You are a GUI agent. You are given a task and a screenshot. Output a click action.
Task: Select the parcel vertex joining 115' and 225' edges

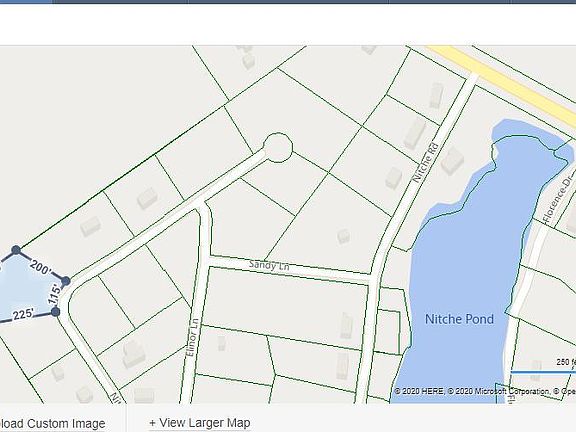coord(55,312)
